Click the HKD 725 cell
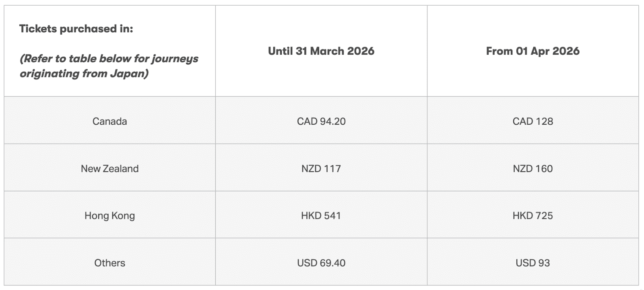This screenshot has height=290, width=644. click(533, 216)
